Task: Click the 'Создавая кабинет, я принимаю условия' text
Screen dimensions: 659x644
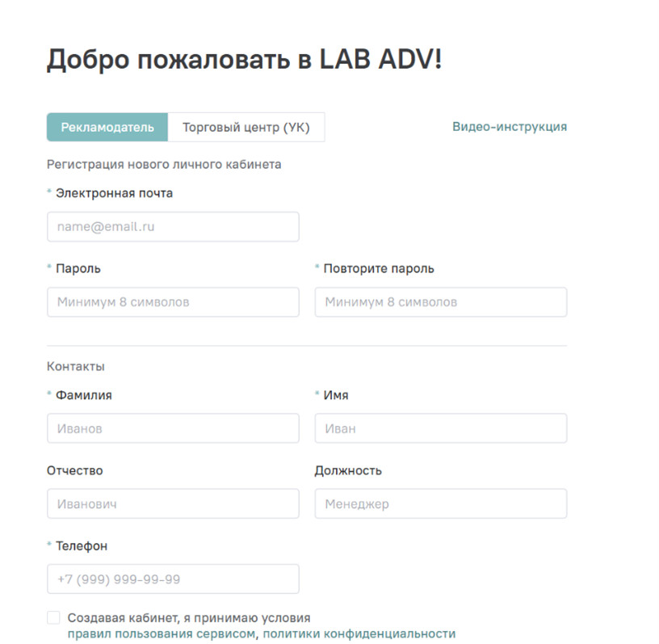Action: pyautogui.click(x=189, y=618)
